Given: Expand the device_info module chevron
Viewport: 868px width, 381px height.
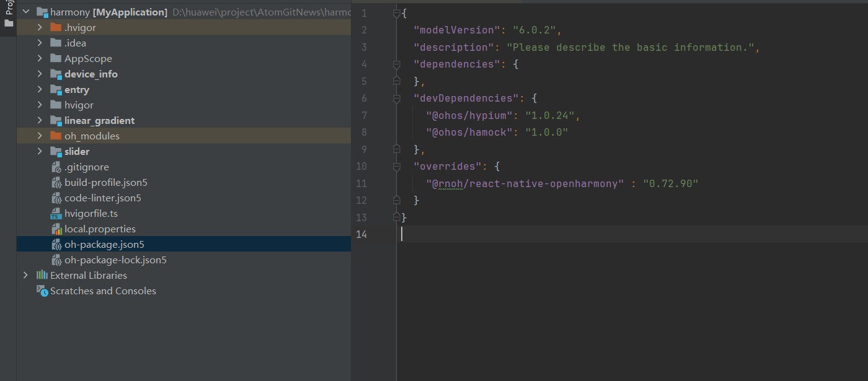Looking at the screenshot, I should coord(40,74).
